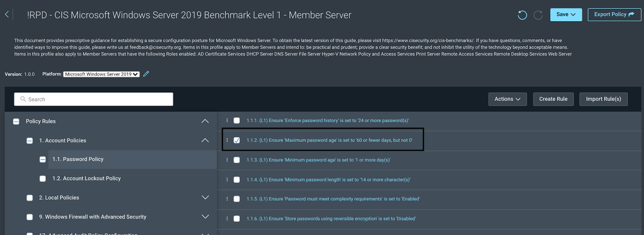
Task: Expand the 2. Local Policies section
Action: click(205, 198)
